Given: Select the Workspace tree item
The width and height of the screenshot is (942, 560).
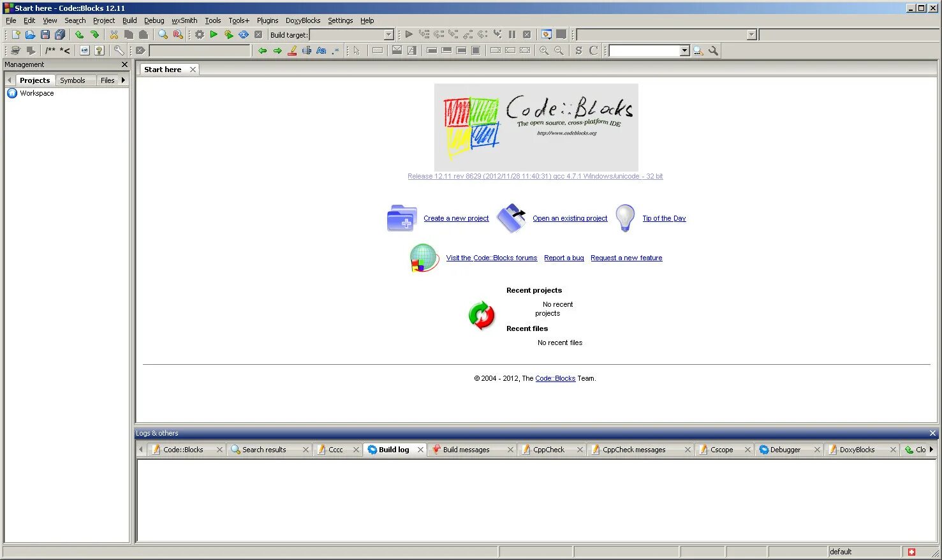Looking at the screenshot, I should pos(36,93).
